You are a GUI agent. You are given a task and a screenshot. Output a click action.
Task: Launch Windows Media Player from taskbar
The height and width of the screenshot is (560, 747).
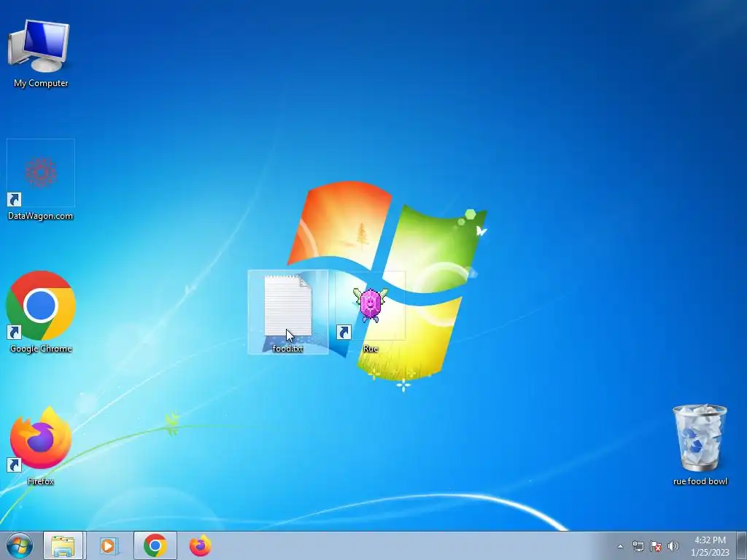(x=109, y=545)
